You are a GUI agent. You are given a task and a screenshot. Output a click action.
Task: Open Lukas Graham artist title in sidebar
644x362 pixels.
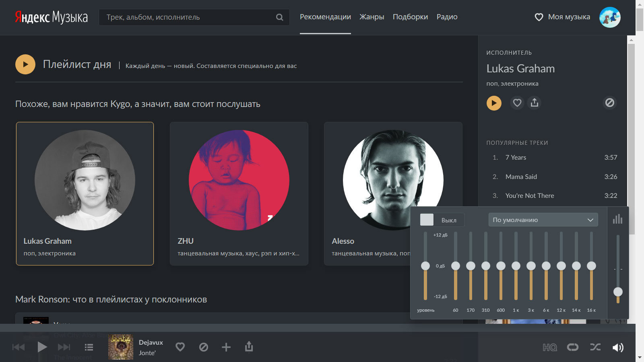click(x=520, y=69)
